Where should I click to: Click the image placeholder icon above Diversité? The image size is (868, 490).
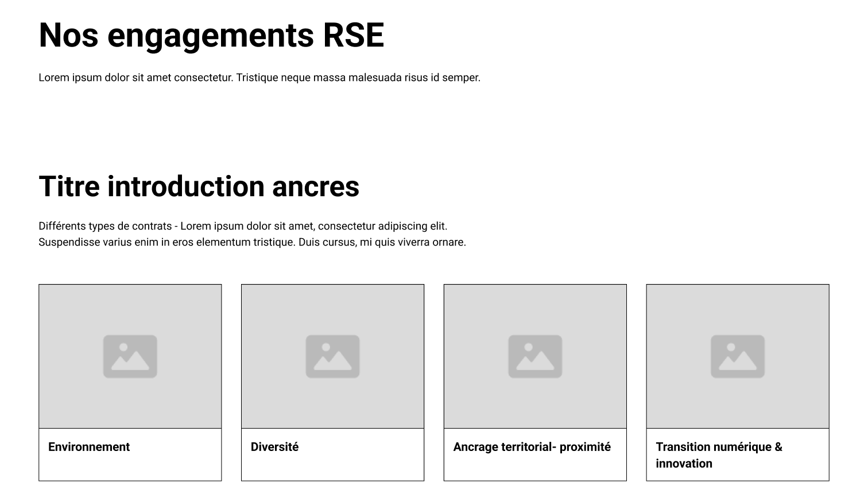click(332, 356)
